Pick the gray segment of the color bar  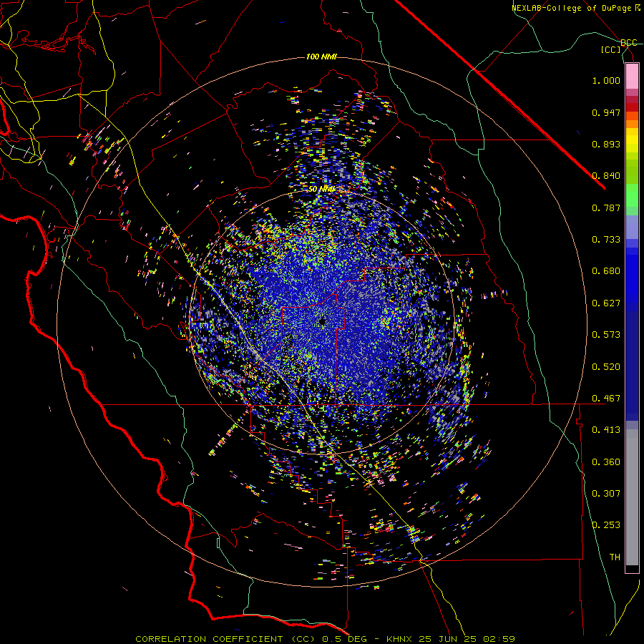[632, 497]
